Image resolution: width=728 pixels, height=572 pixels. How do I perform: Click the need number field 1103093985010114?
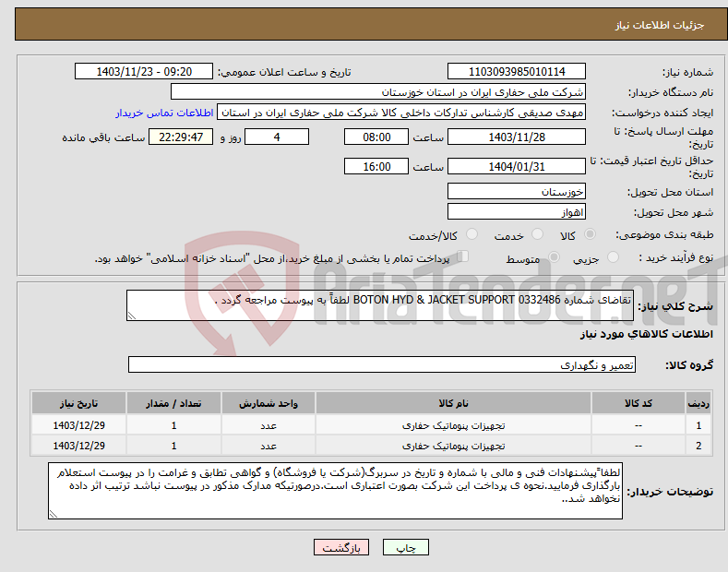pos(517,72)
